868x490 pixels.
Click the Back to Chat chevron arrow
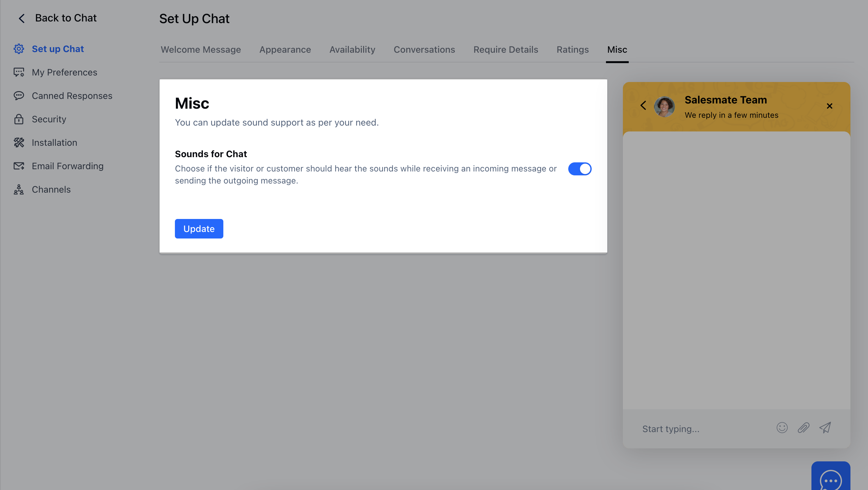tap(21, 18)
